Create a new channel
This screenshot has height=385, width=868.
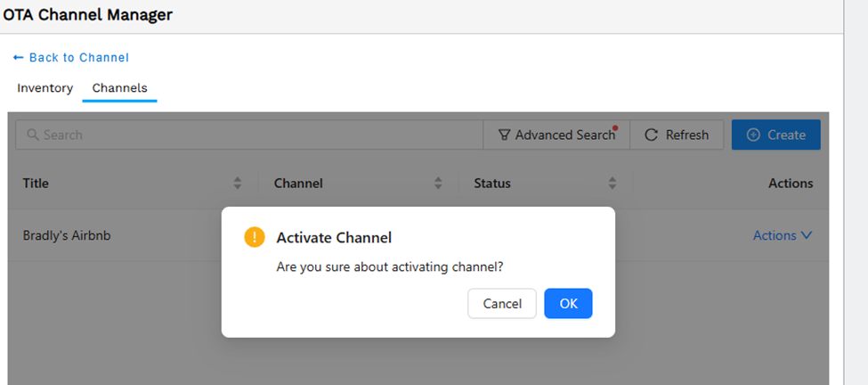776,135
